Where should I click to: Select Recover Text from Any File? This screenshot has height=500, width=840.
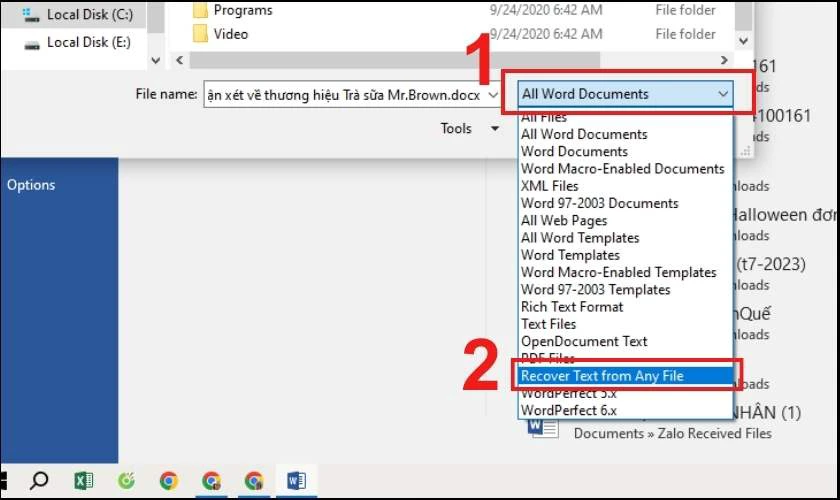[625, 376]
